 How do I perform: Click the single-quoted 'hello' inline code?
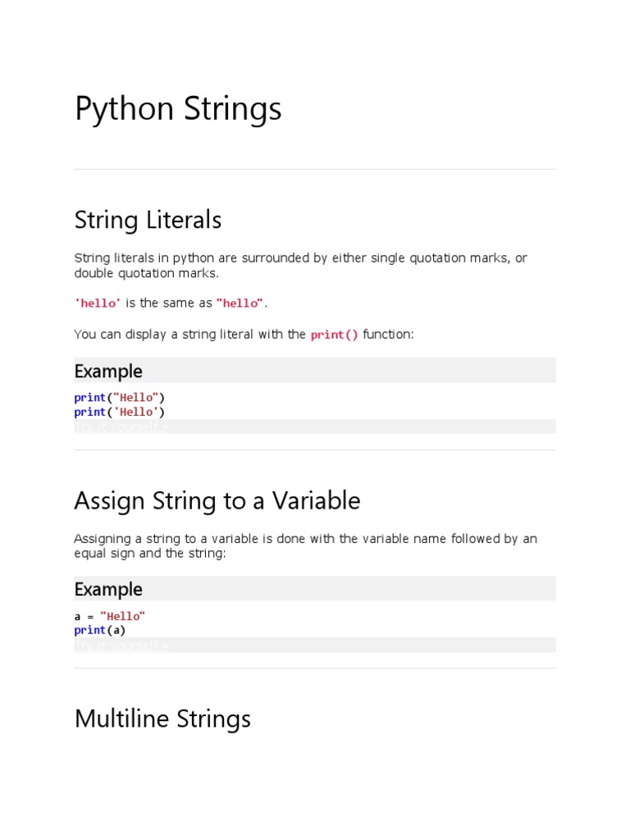pyautogui.click(x=98, y=304)
